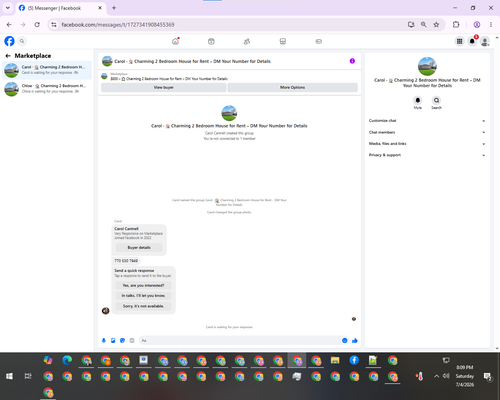Attach a file with the photo icon
The height and width of the screenshot is (400, 500).
(x=113, y=340)
